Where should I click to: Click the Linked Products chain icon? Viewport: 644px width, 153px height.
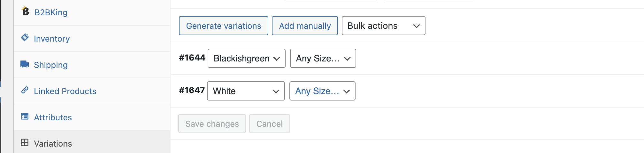(25, 90)
